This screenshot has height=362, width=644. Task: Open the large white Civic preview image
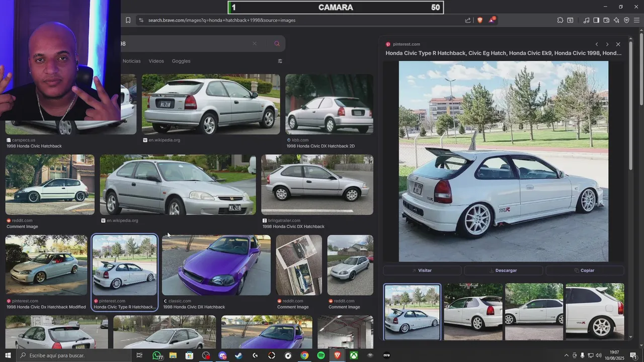pos(504,161)
